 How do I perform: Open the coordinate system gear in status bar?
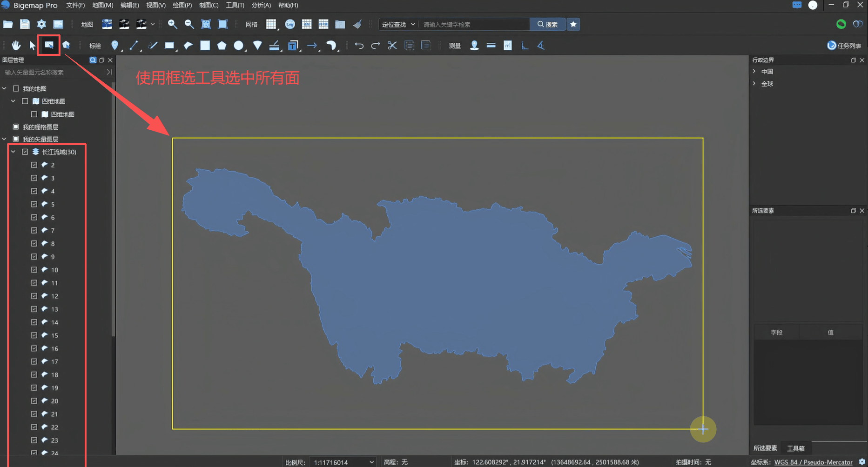(862, 462)
